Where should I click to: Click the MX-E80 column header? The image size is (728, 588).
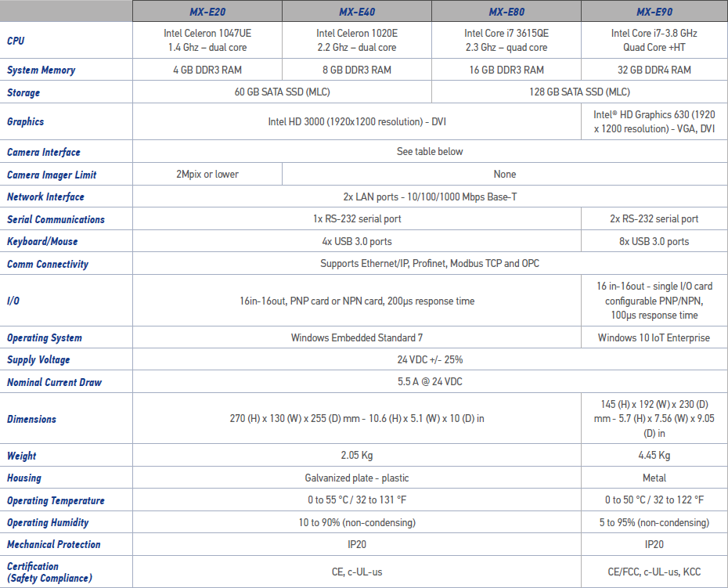pyautogui.click(x=506, y=11)
